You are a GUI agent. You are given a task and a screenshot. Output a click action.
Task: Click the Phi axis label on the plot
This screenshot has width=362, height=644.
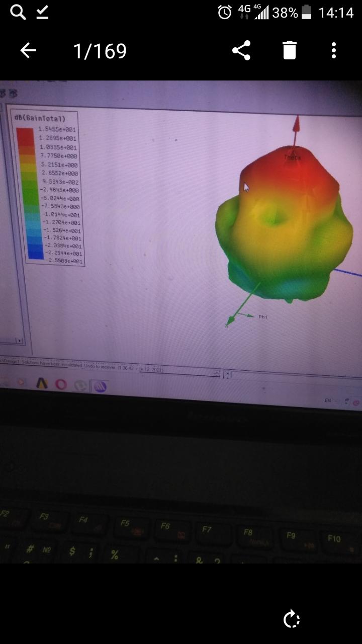(263, 317)
